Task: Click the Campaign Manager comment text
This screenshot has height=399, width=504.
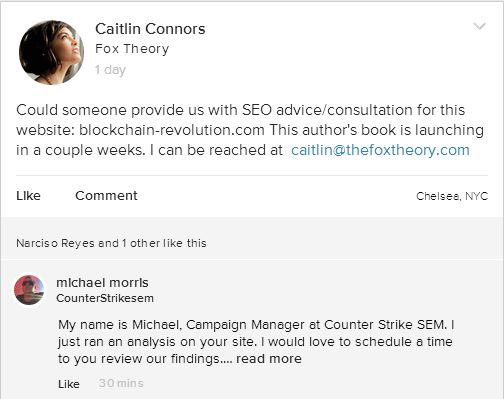Action: click(x=256, y=342)
